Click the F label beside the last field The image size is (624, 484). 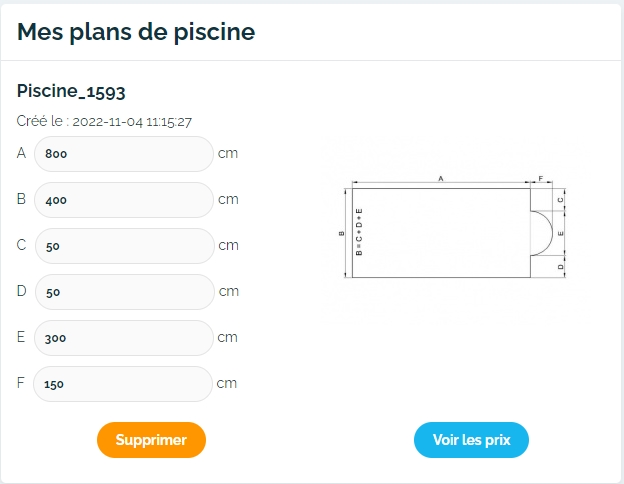(22, 384)
